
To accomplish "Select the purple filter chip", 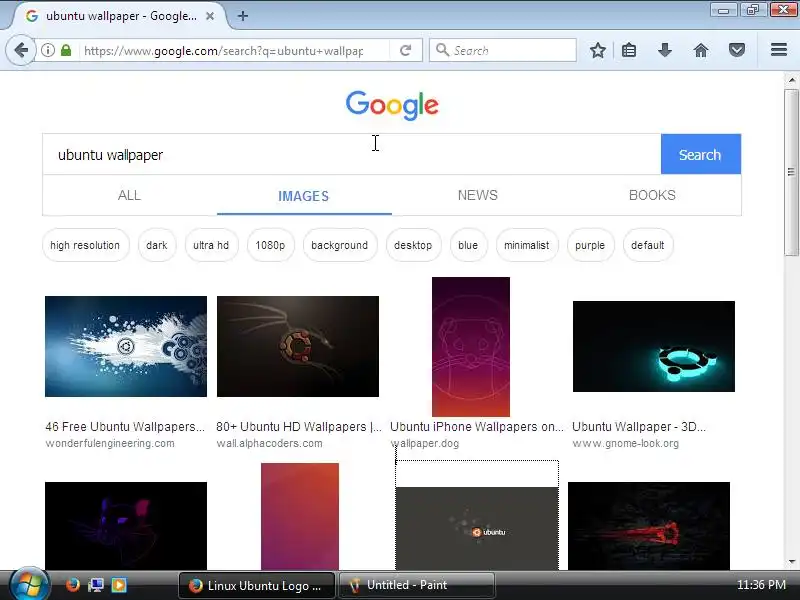I will point(590,245).
